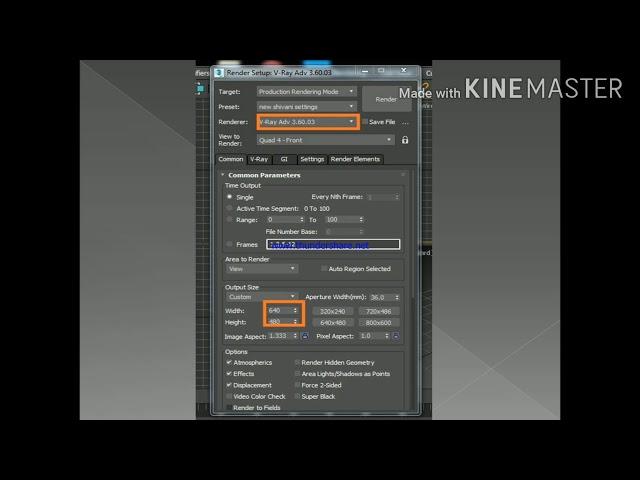The image size is (640, 480).
Task: Enable Render to Fields checkbox
Action: [229, 407]
